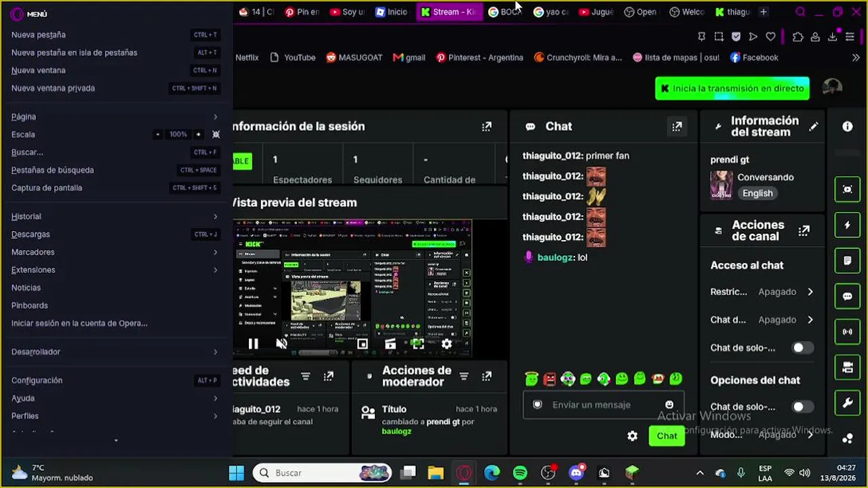Pop out the Acciones de moderador panel
This screenshot has width=868, height=488.
click(x=487, y=376)
